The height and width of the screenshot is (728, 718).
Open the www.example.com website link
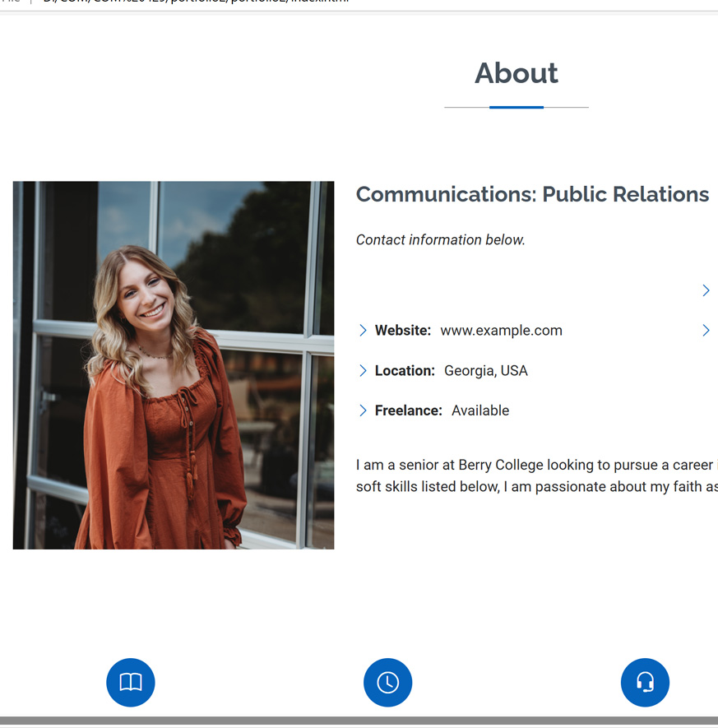(x=501, y=331)
